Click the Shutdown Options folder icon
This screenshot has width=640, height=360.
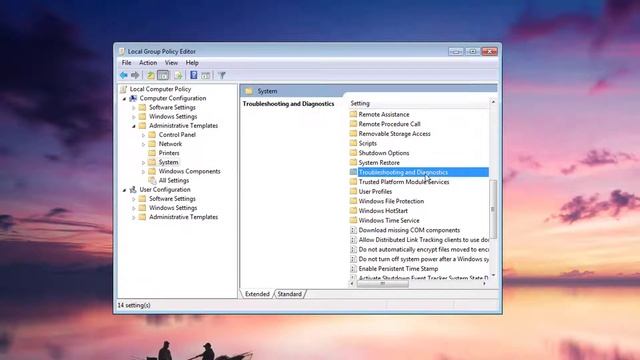pos(353,153)
